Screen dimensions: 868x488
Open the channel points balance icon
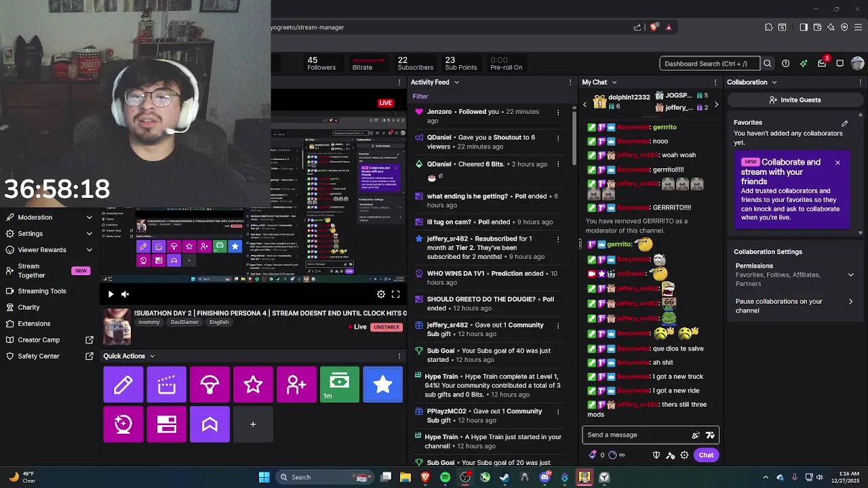pyautogui.click(x=613, y=455)
